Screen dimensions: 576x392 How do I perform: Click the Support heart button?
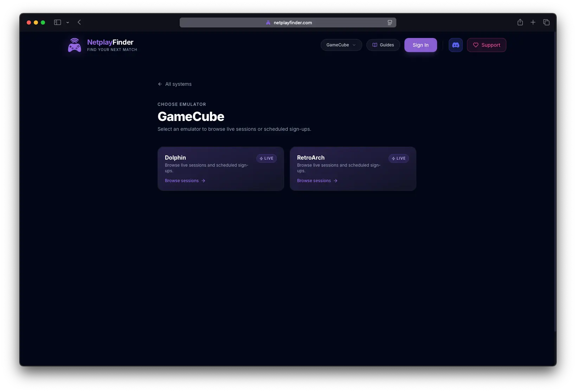point(486,45)
